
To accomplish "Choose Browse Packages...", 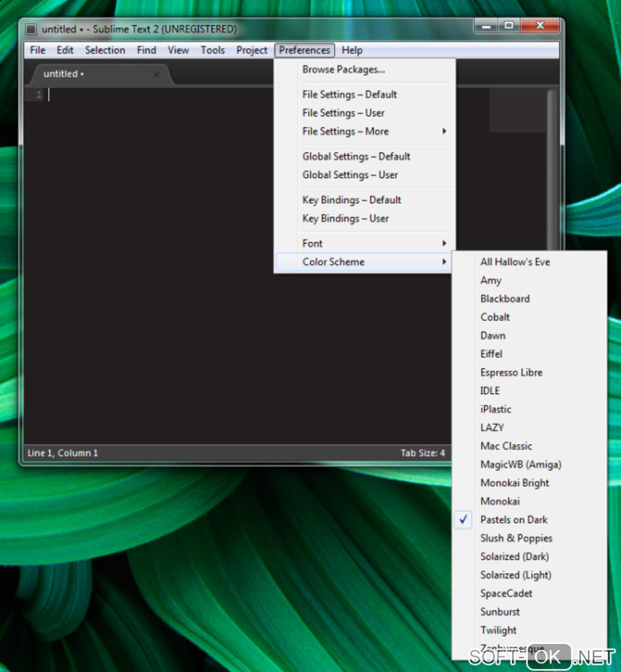I will point(365,69).
